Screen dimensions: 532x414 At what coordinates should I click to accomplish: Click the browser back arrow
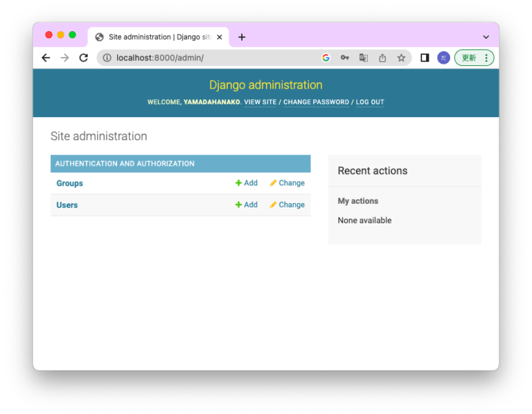pyautogui.click(x=46, y=58)
